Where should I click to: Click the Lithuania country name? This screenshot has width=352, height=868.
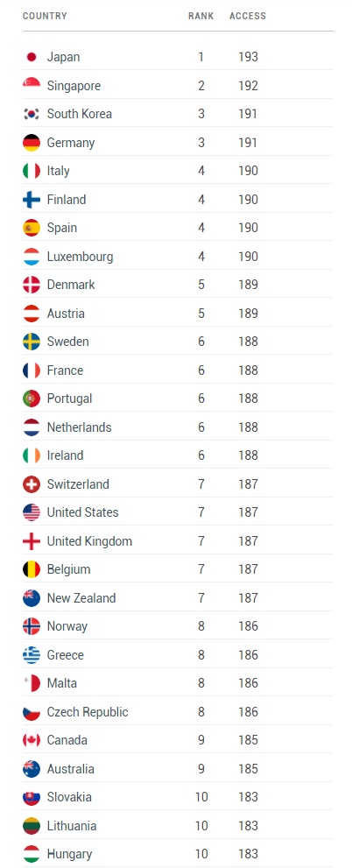[72, 826]
